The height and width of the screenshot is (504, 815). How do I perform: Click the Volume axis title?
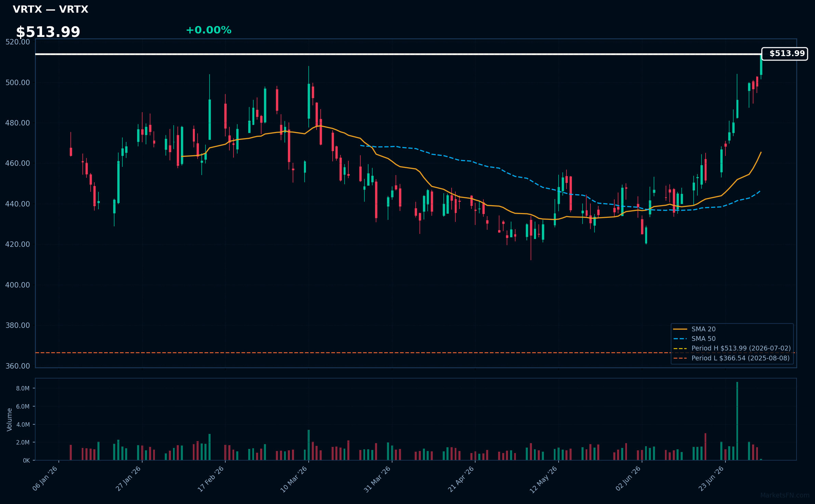pyautogui.click(x=10, y=420)
